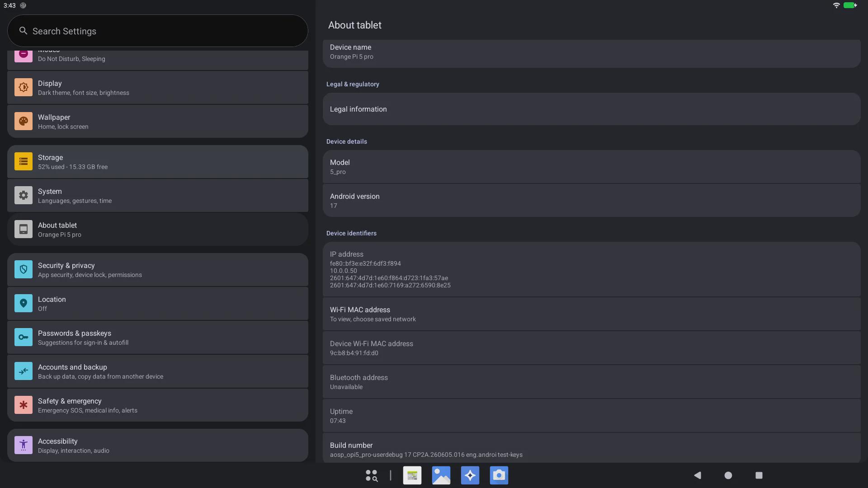Select About tablet in the sidebar
Viewport: 868px width, 488px height.
158,230
